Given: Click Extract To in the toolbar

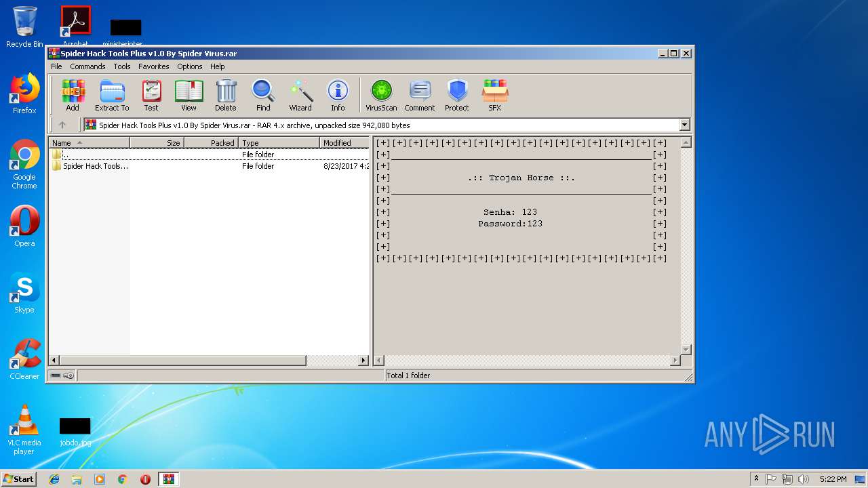Looking at the screenshot, I should (112, 96).
